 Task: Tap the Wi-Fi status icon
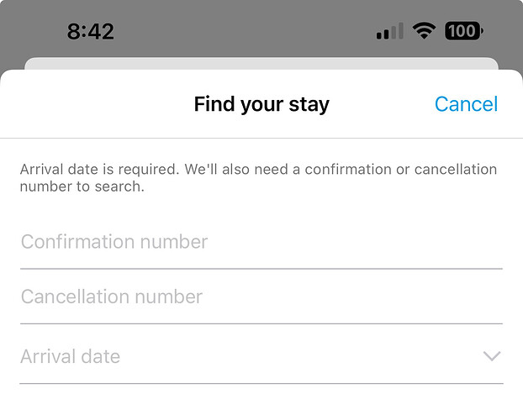click(424, 31)
